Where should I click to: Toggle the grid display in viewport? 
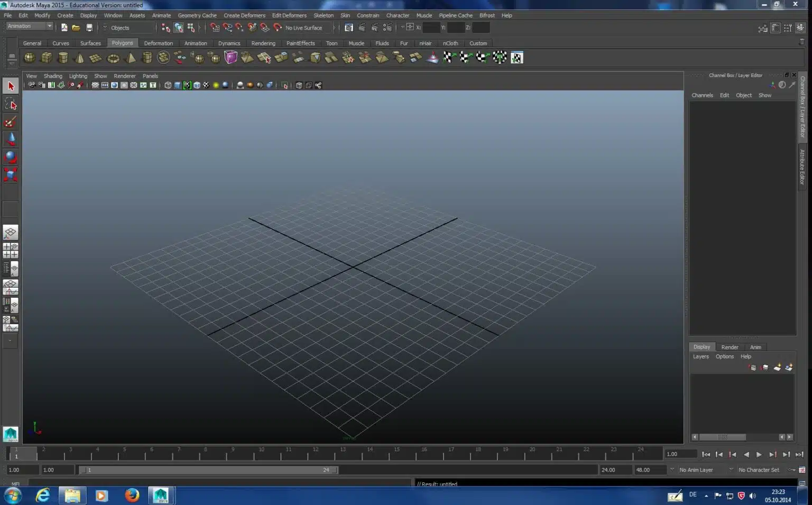click(x=95, y=85)
